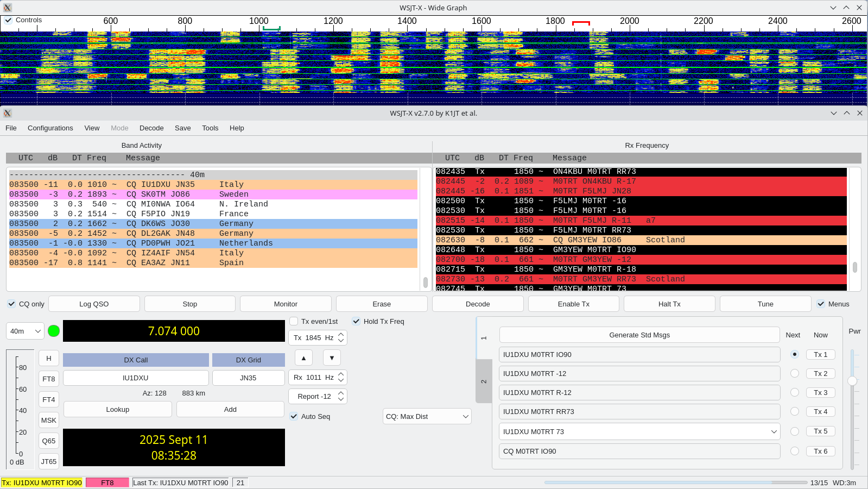Select the Next radio for Tx 2

[795, 373]
